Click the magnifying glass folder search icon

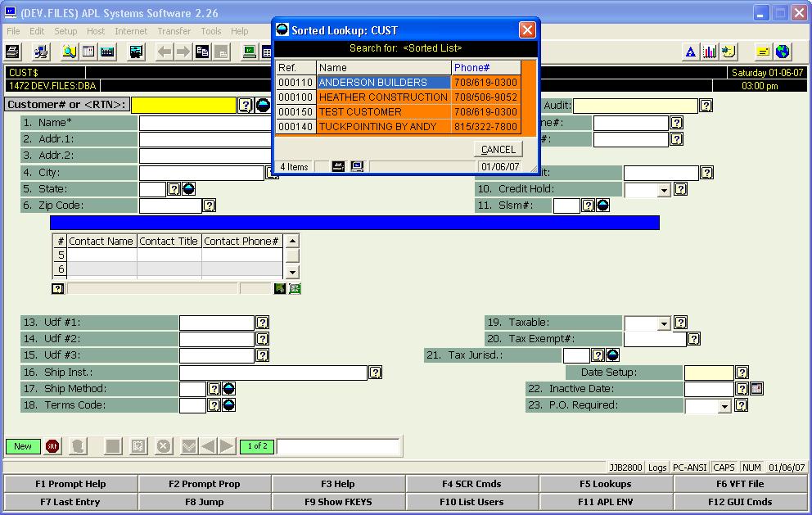(x=69, y=52)
